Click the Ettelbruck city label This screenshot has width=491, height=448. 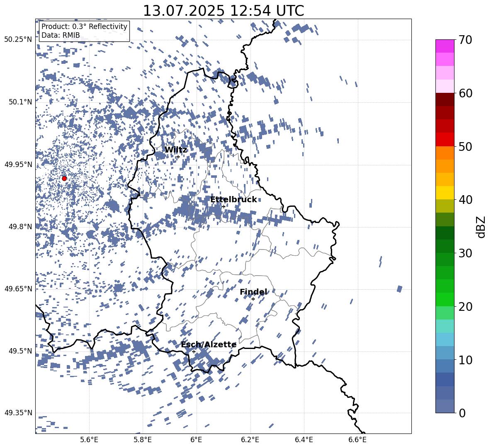pos(233,200)
